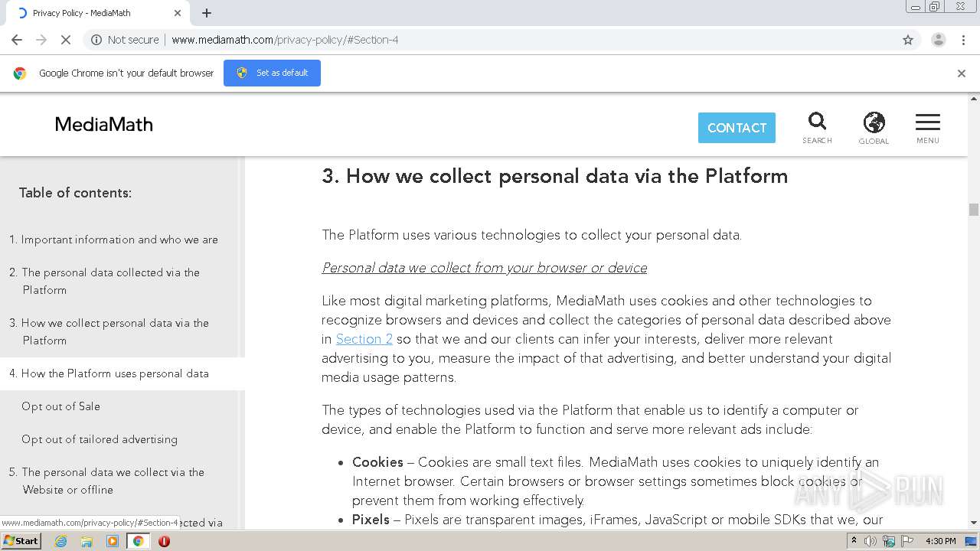This screenshot has height=551, width=980.
Task: Go back to the previous page
Action: (17, 40)
